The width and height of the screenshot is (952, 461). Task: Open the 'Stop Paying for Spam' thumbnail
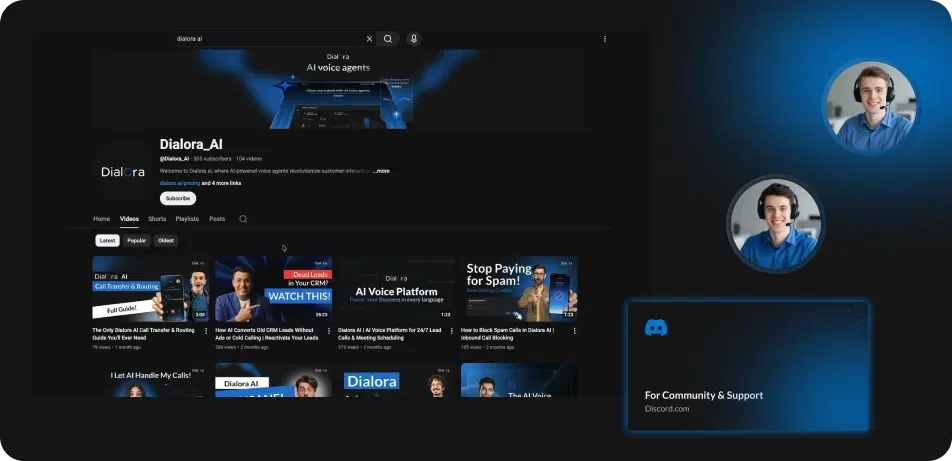pos(519,289)
